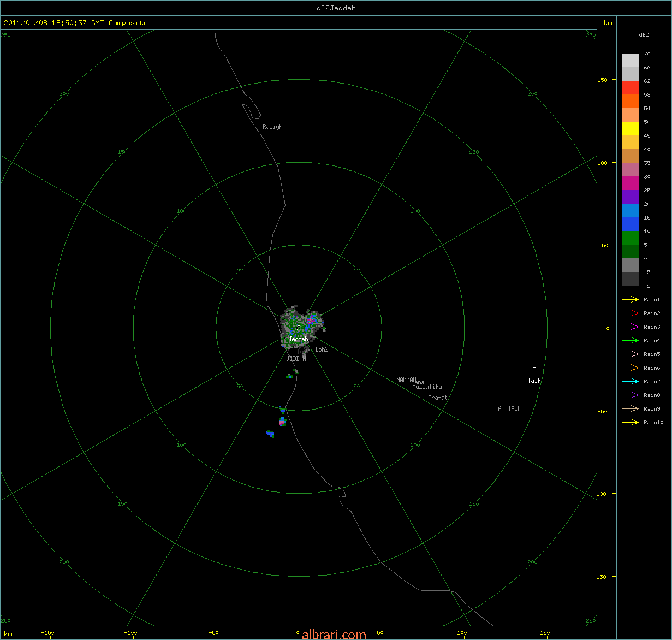Pick the magenta 25-30 dBZ legend swatch
Screen dimensions: 672x640
[631, 183]
